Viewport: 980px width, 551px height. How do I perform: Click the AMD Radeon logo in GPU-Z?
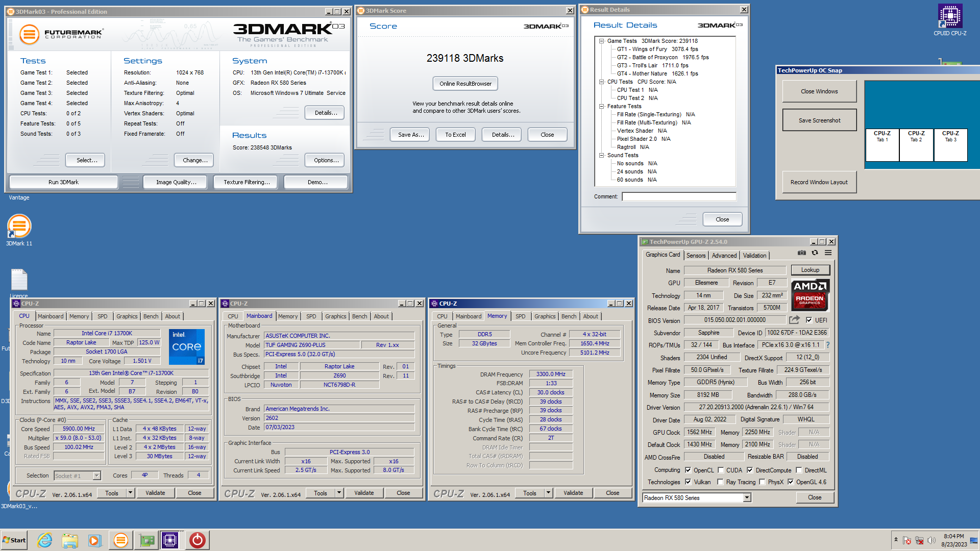[x=810, y=295]
